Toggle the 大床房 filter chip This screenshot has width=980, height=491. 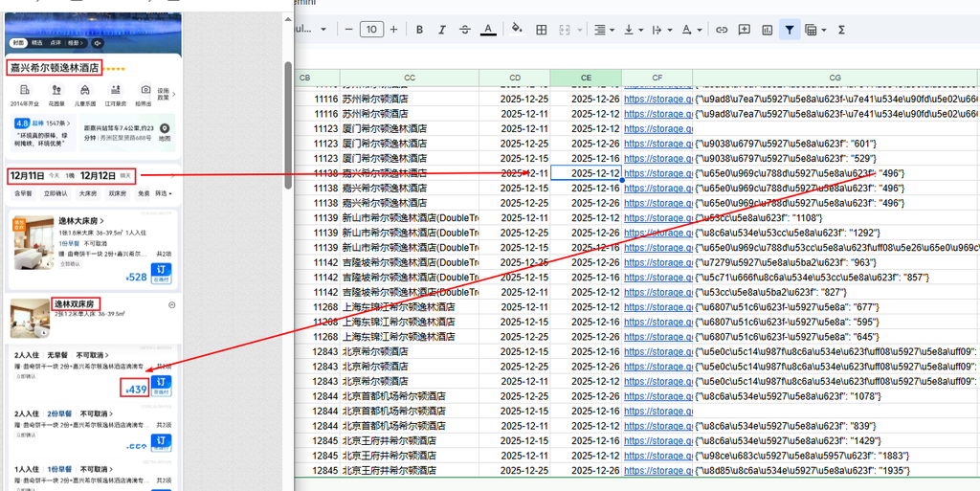87,194
